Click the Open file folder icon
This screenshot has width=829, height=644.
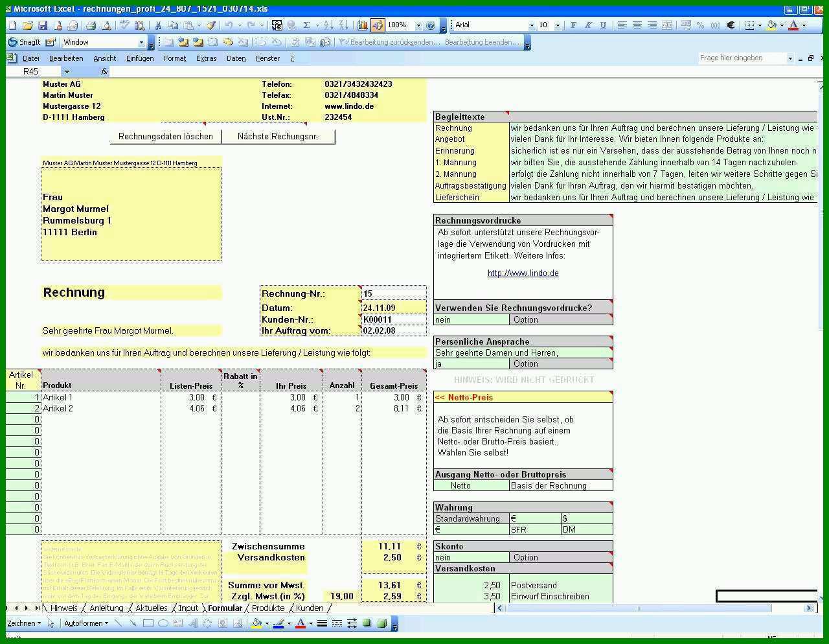coord(27,25)
